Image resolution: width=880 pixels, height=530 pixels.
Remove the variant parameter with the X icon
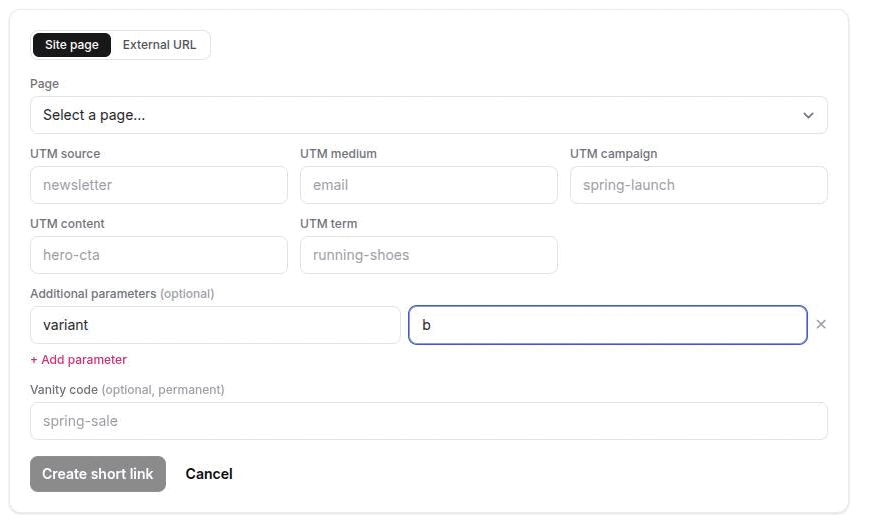pyautogui.click(x=821, y=325)
